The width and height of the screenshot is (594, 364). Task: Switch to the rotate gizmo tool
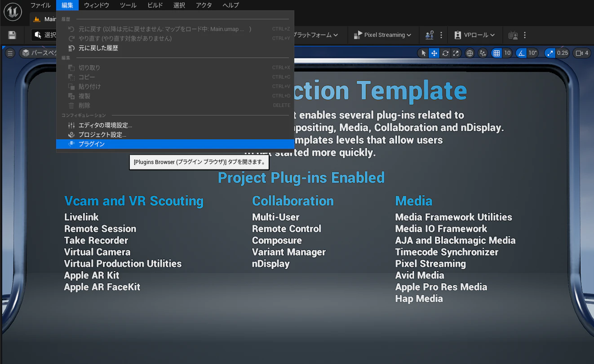[445, 53]
